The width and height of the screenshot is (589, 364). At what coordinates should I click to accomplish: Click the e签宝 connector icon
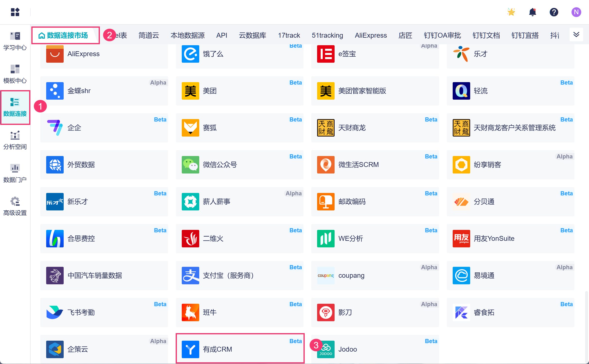click(x=326, y=54)
